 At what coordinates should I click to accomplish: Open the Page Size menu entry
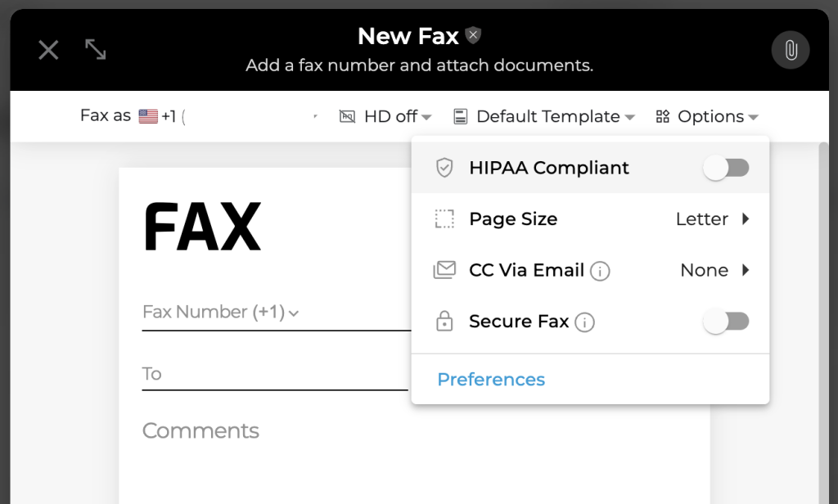pyautogui.click(x=591, y=219)
